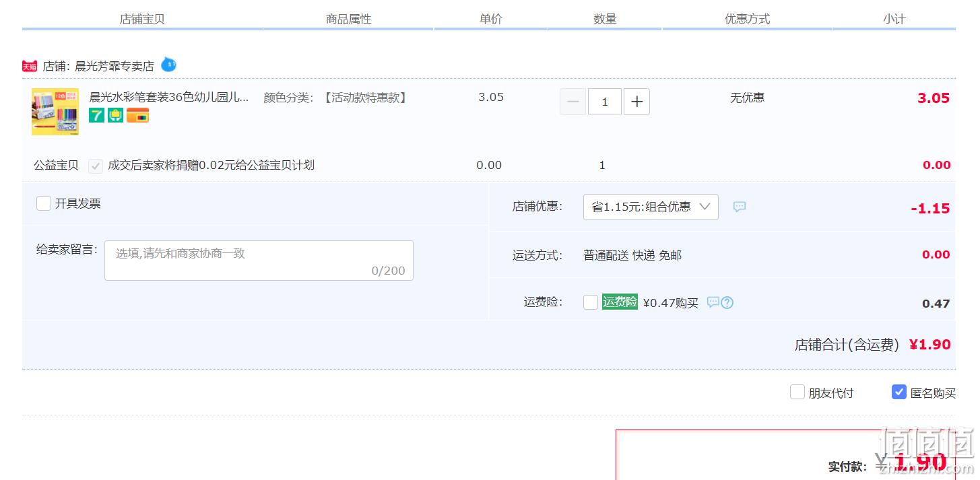The image size is (980, 480).
Task: Check the 朋友代付 checkbox
Action: point(797,392)
